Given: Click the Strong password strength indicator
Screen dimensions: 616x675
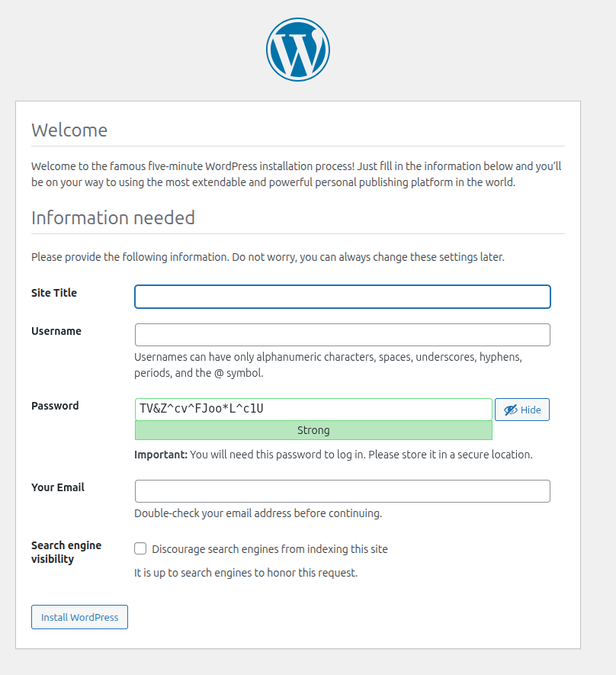Looking at the screenshot, I should (x=313, y=430).
